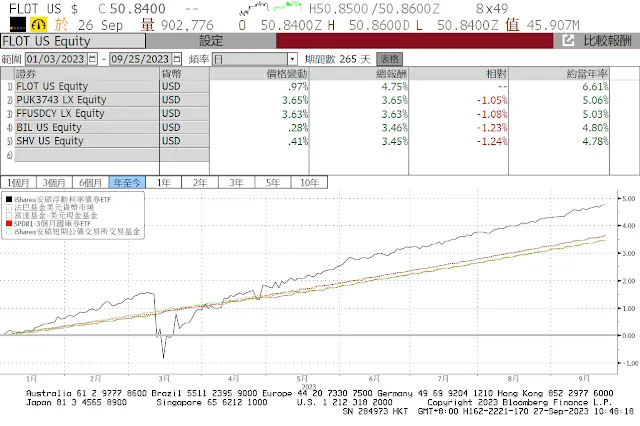This screenshot has height=426, width=640.
Task: Click the 相對 column header
Action: click(459, 73)
